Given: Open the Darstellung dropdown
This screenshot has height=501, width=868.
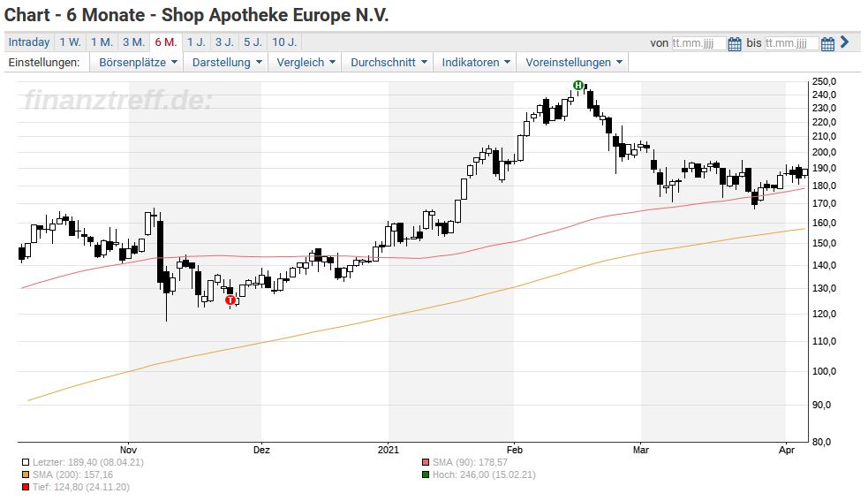Looking at the screenshot, I should (x=226, y=62).
